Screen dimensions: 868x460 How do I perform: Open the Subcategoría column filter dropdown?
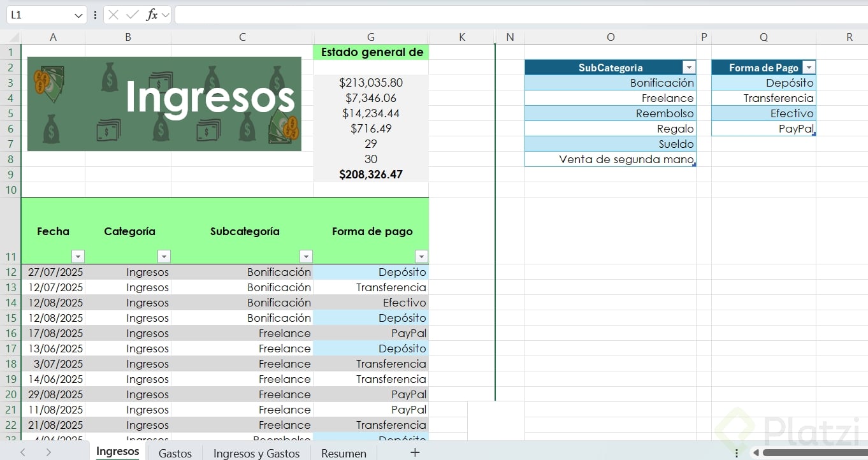pyautogui.click(x=306, y=256)
